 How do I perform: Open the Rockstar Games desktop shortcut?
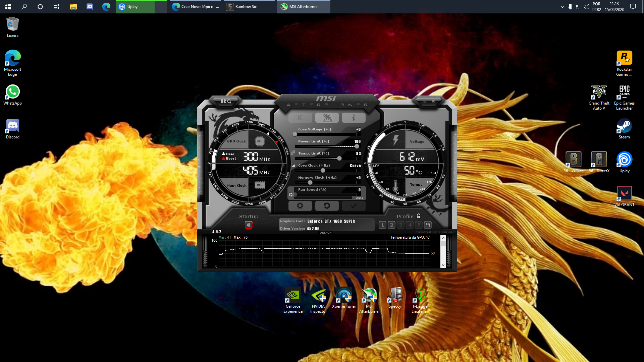tap(624, 64)
